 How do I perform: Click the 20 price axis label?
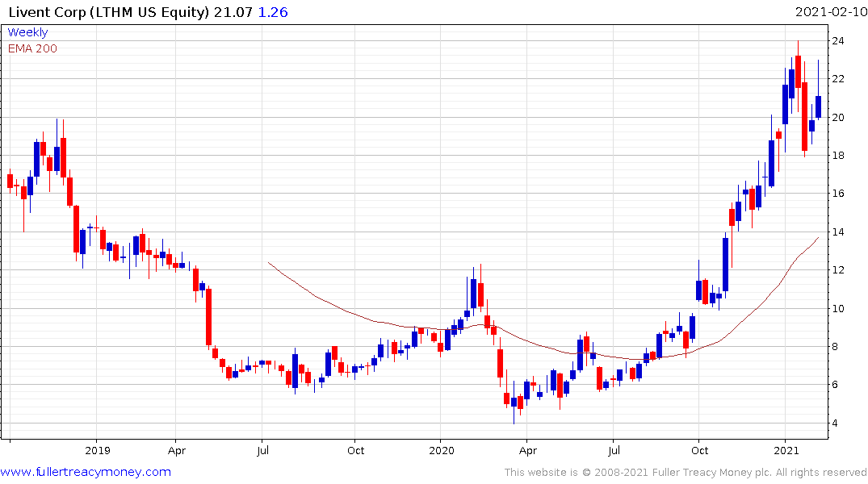point(837,117)
